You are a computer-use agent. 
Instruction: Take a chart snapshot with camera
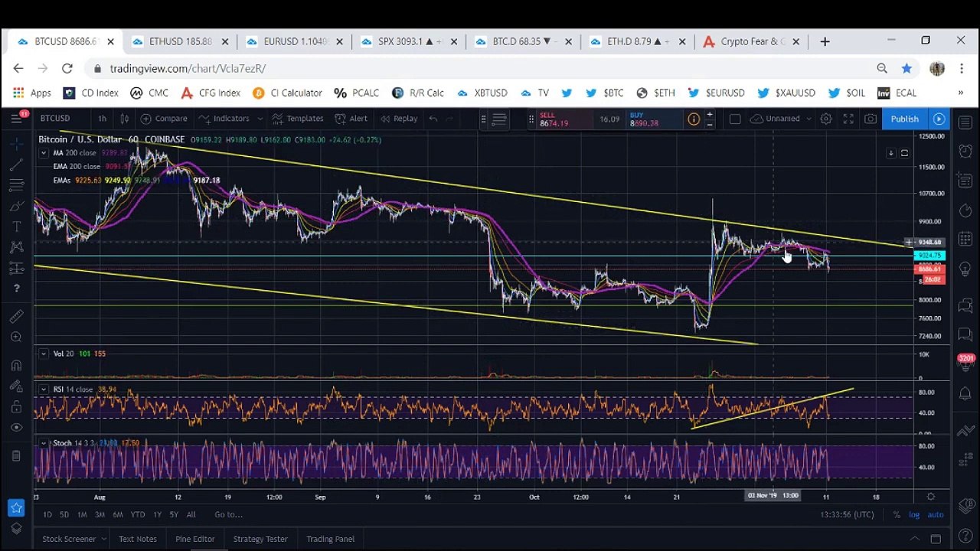coord(871,119)
